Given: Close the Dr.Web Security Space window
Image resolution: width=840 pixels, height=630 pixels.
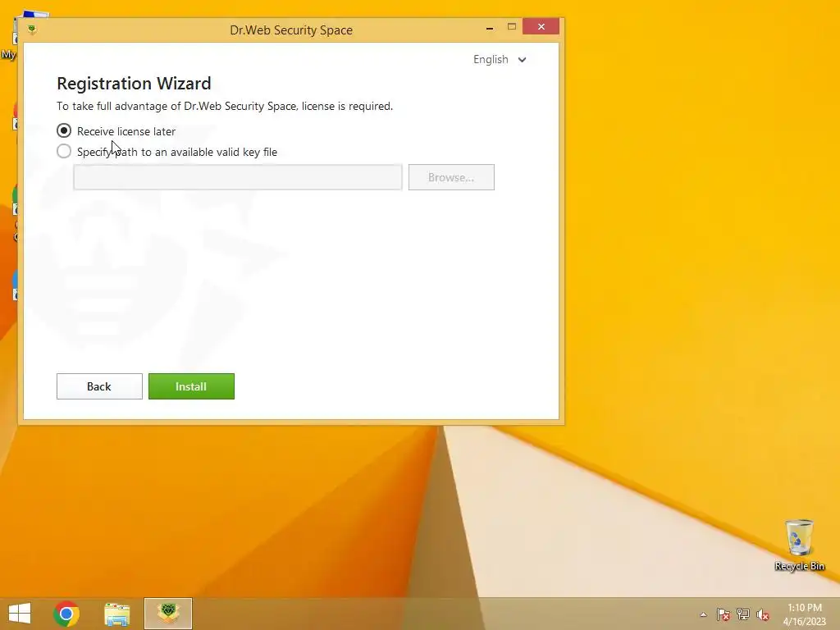Looking at the screenshot, I should (541, 26).
